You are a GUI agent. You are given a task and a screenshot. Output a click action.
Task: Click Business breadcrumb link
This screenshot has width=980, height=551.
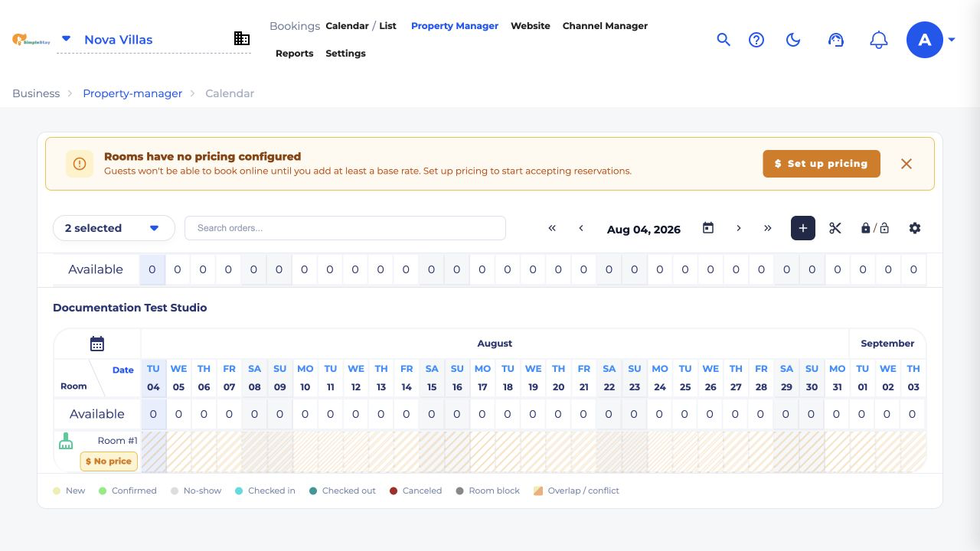pyautogui.click(x=36, y=93)
